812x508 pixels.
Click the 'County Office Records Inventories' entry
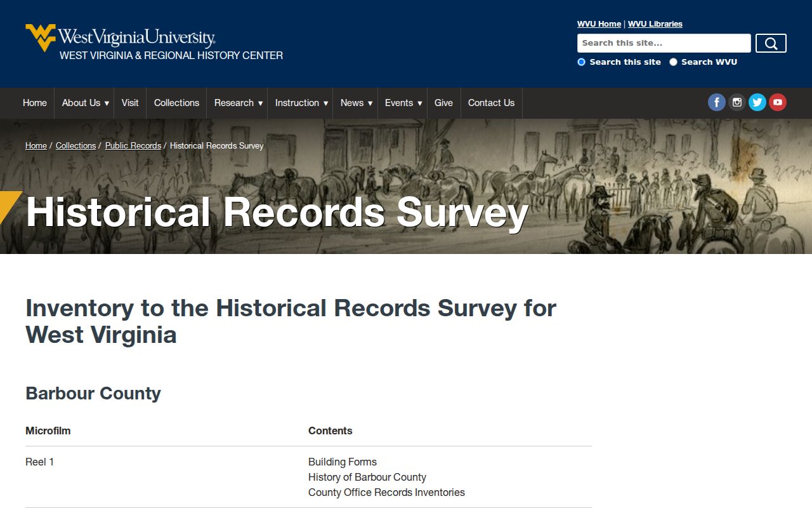pyautogui.click(x=386, y=492)
